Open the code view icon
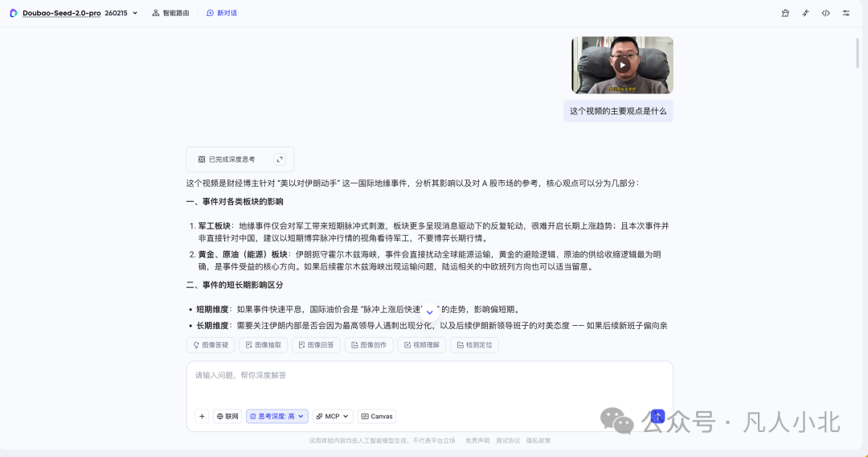868x457 pixels. click(x=825, y=13)
